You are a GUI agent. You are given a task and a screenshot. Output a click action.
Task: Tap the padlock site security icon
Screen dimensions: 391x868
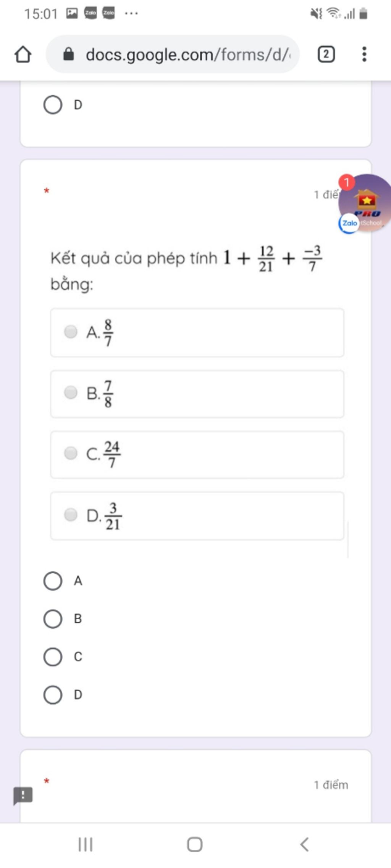[68, 54]
